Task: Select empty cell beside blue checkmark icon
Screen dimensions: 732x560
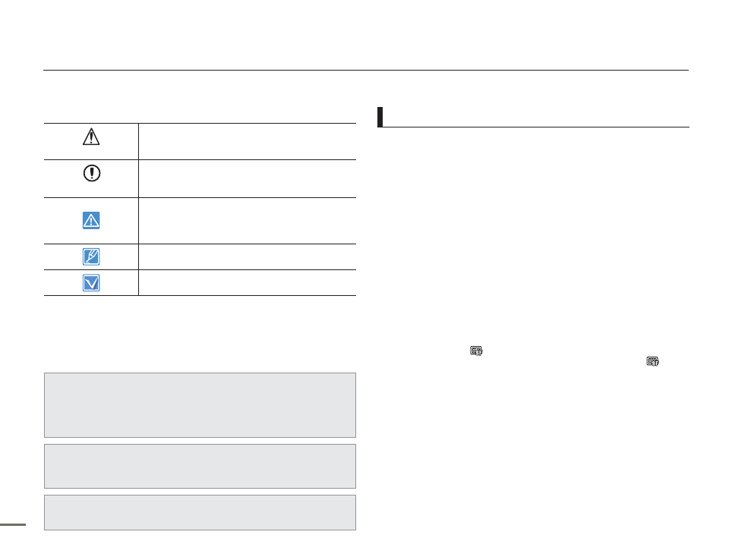Action: point(247,282)
